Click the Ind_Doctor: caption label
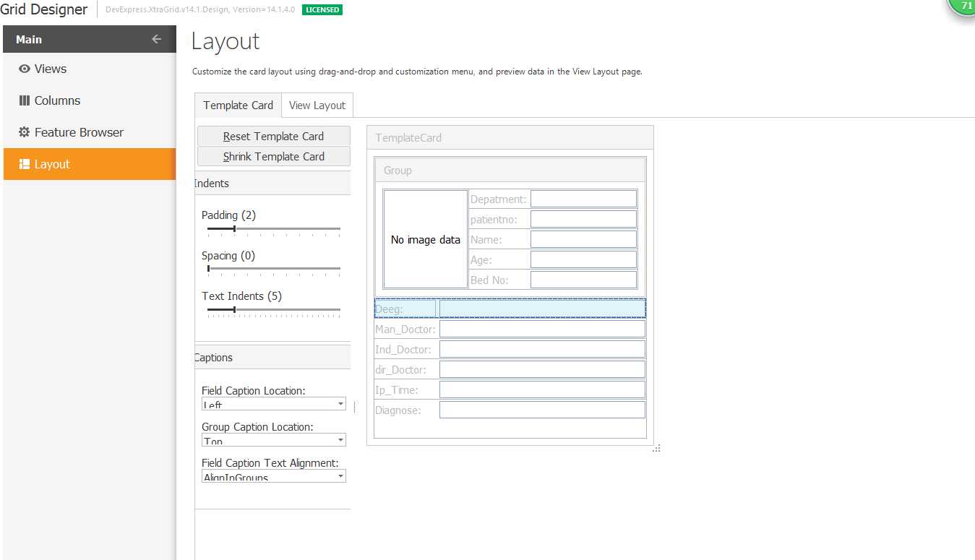975x560 pixels. [x=403, y=350]
